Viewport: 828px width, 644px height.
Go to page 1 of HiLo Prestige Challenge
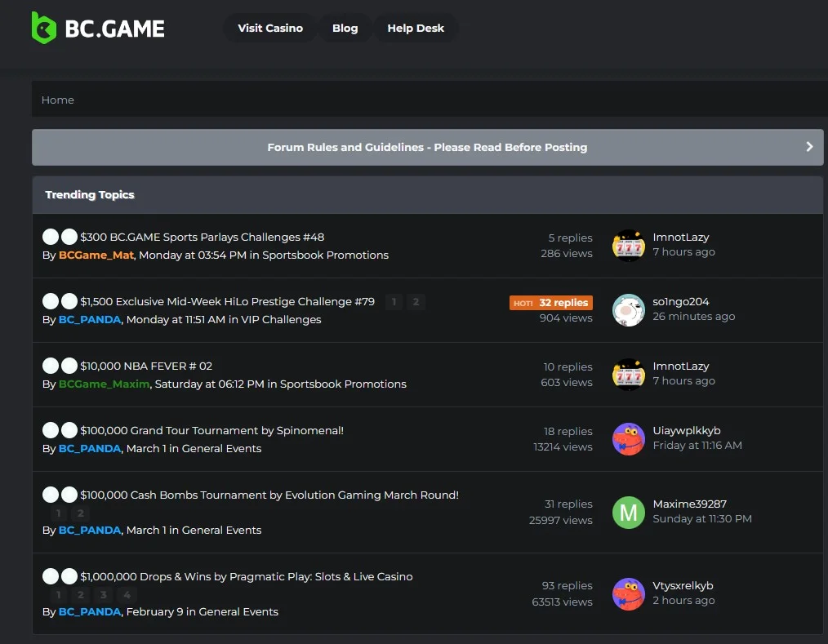click(x=394, y=301)
